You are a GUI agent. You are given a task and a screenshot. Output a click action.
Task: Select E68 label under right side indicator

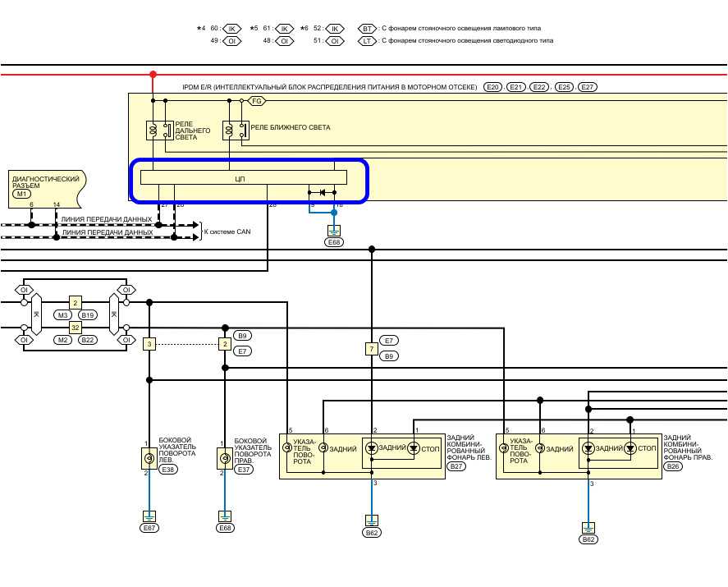[x=225, y=528]
